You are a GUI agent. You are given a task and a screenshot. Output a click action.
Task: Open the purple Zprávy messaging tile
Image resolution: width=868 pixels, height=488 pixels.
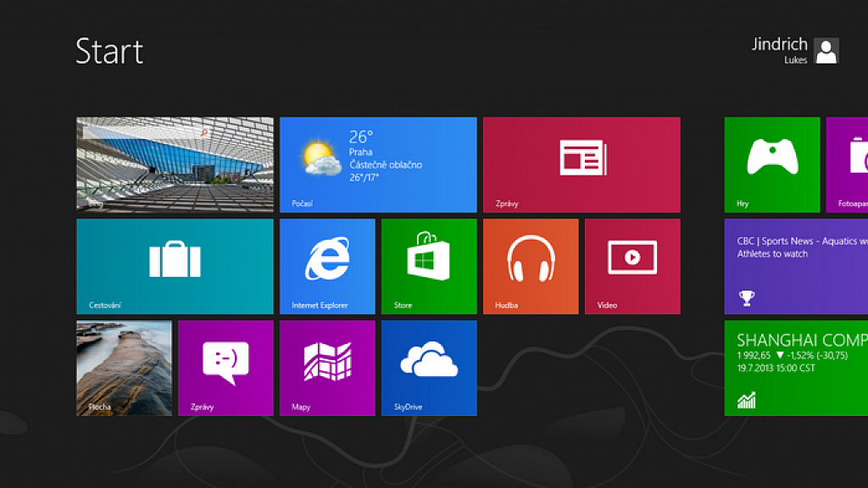click(x=225, y=368)
